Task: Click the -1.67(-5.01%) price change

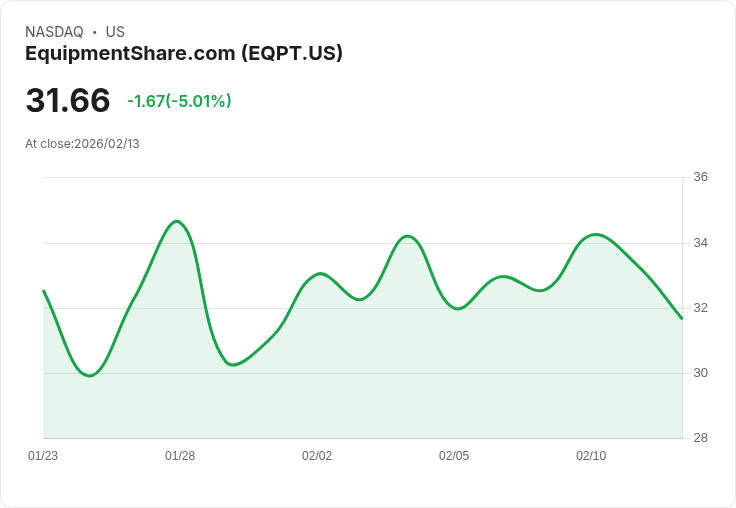Action: click(x=179, y=101)
